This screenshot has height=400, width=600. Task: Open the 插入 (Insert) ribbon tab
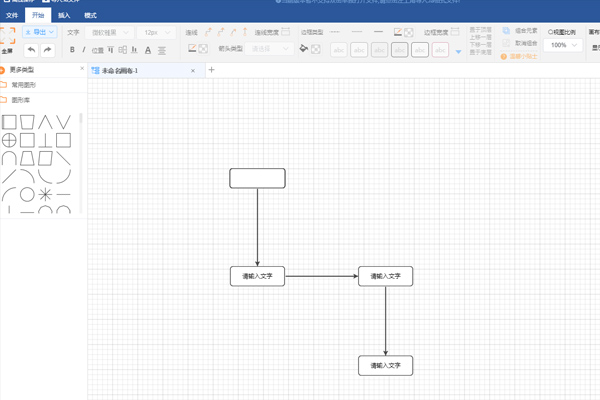tap(64, 16)
